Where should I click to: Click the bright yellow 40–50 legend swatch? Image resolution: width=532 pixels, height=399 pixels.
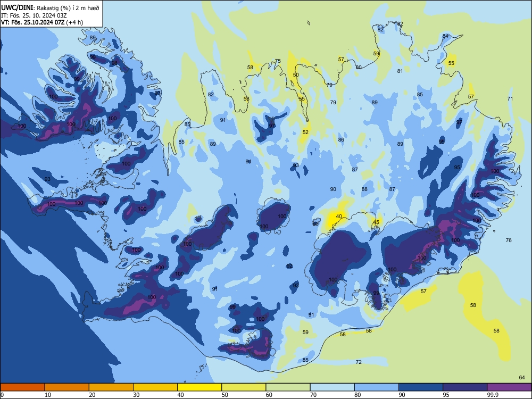pos(199,387)
